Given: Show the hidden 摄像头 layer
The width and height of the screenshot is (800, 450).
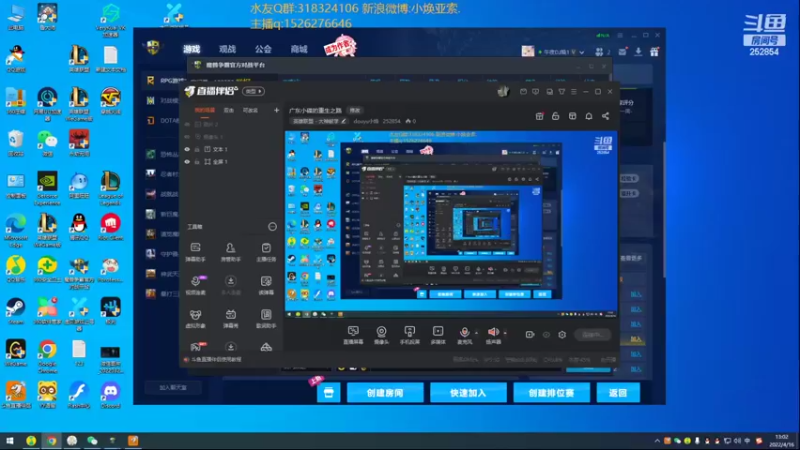Looking at the screenshot, I should point(187,137).
